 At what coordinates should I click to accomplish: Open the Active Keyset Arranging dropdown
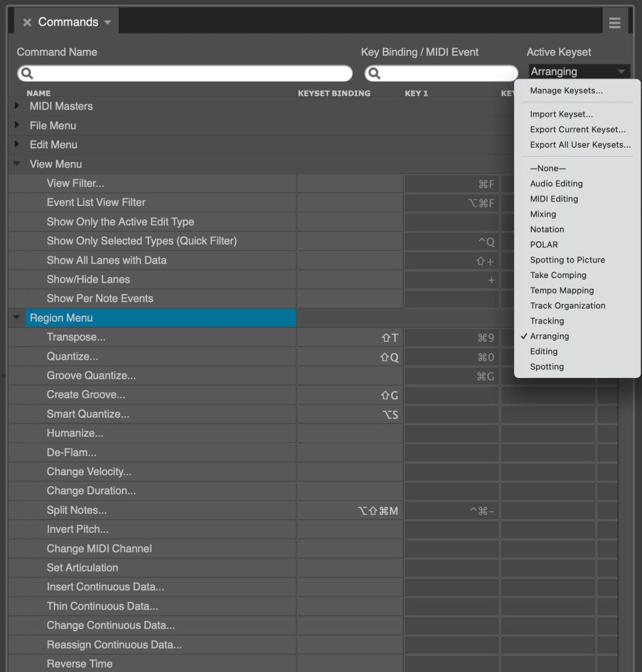point(579,72)
